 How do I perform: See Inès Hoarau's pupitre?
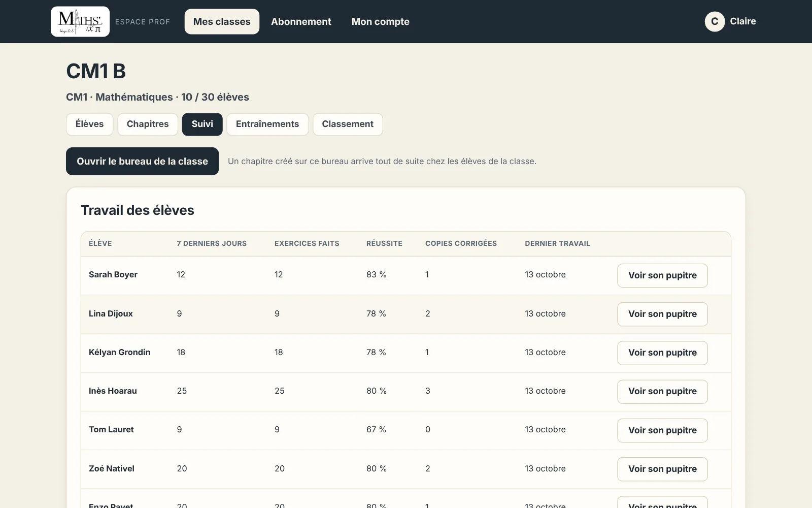pyautogui.click(x=662, y=391)
